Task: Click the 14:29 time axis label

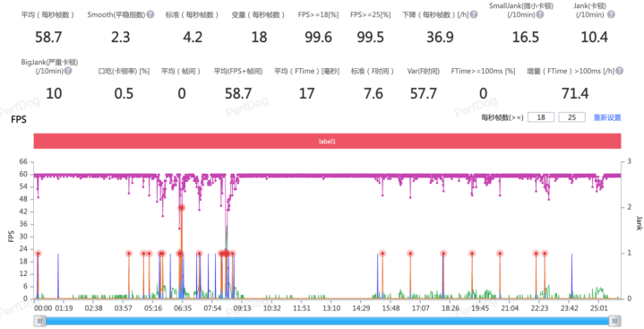Action: pyautogui.click(x=361, y=308)
